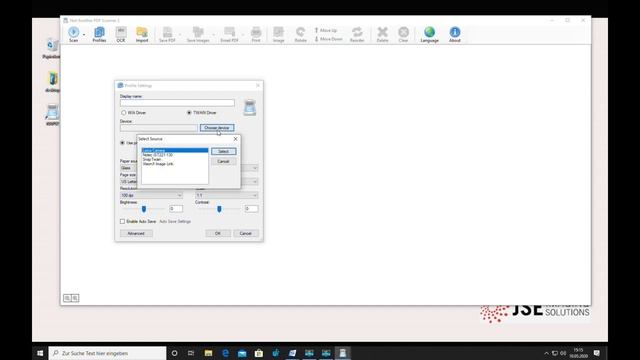This screenshot has width=640, height=360.
Task: Click the Choose device button
Action: click(x=217, y=128)
